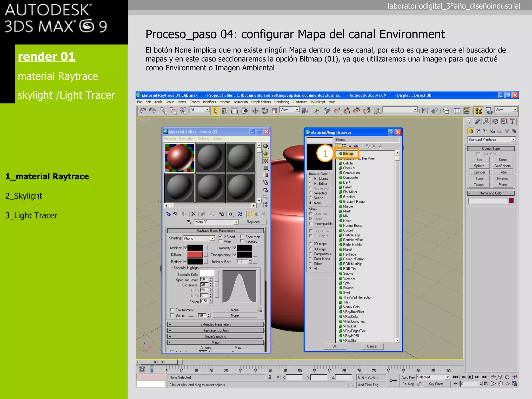Enable the Faceted checkbox
Image resolution: width=532 pixels, height=399 pixels.
[242, 241]
